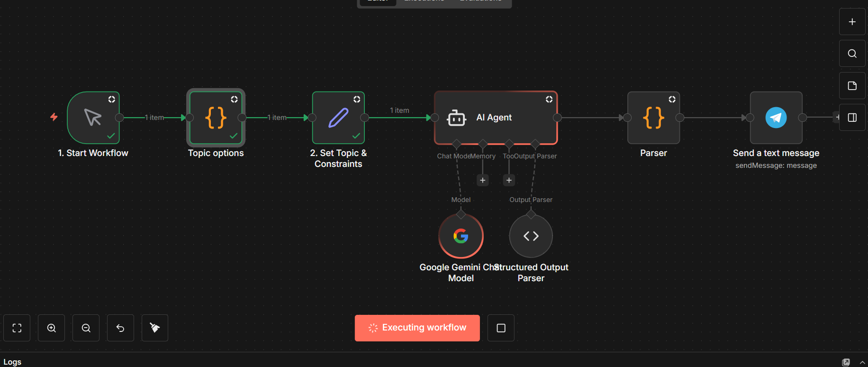Click the Topic options output connector

pyautogui.click(x=242, y=118)
